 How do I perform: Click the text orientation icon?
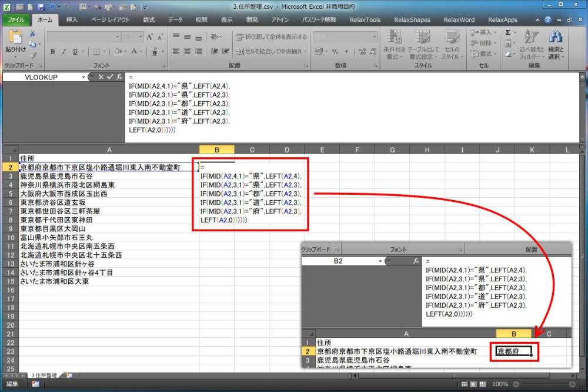coord(215,36)
